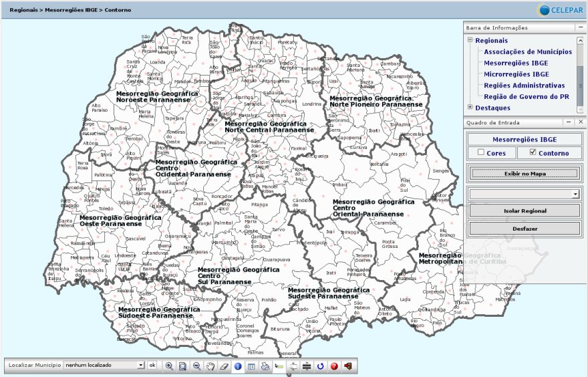Open help with red question icon

point(333,366)
